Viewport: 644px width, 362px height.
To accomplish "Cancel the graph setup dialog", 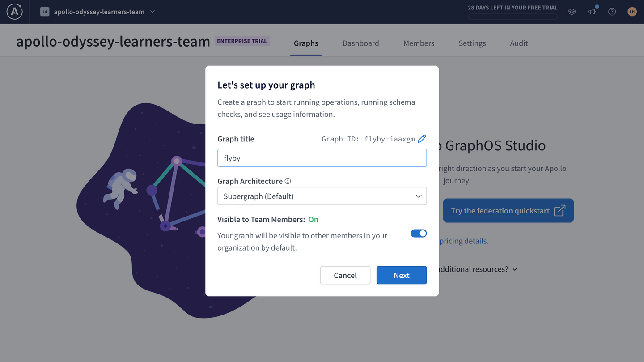I will (x=345, y=275).
